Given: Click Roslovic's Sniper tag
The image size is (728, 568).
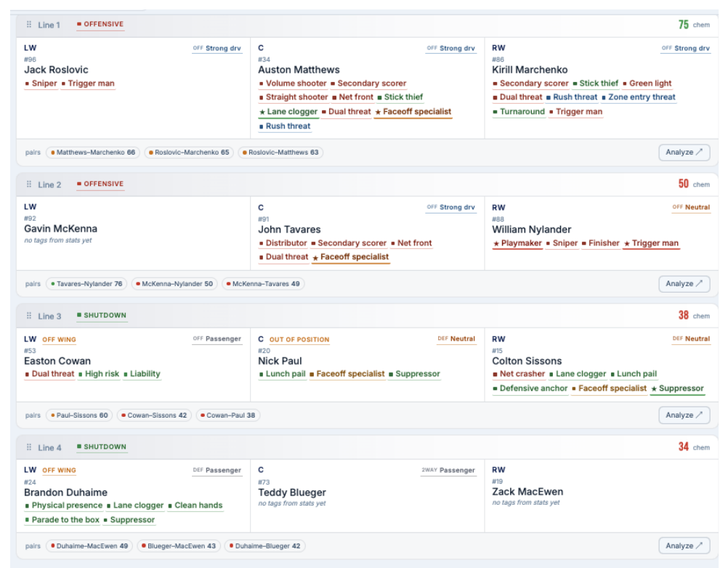Looking at the screenshot, I should coord(41,84).
